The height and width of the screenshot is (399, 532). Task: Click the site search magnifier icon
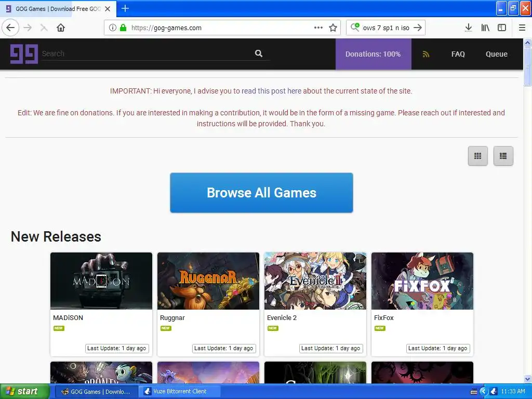pyautogui.click(x=259, y=54)
